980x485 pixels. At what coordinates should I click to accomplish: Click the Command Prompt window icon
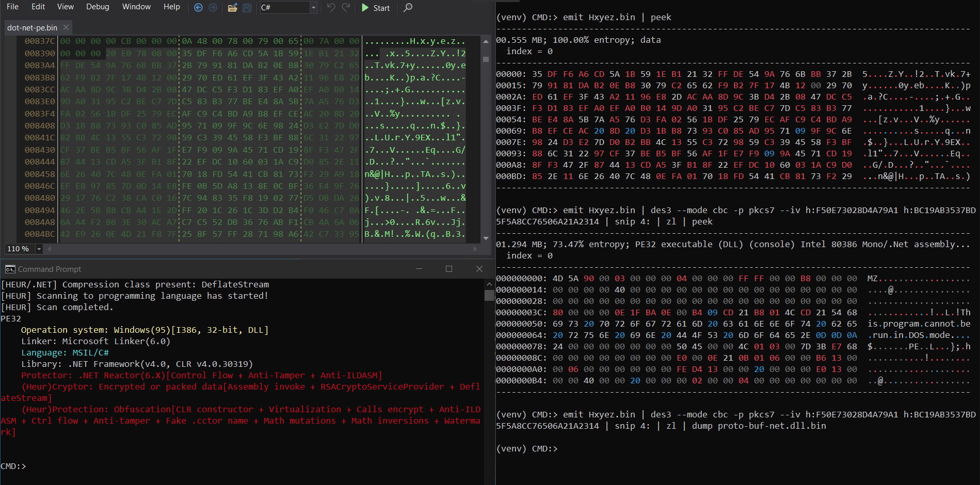click(x=10, y=269)
